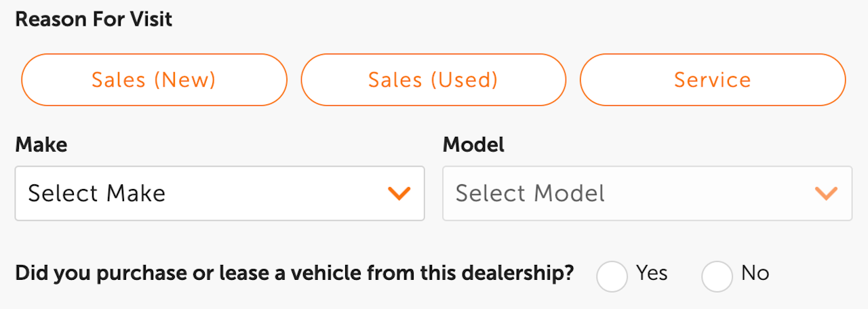Choose Sales (Used) as visit reason
This screenshot has height=309, width=868.
point(433,80)
